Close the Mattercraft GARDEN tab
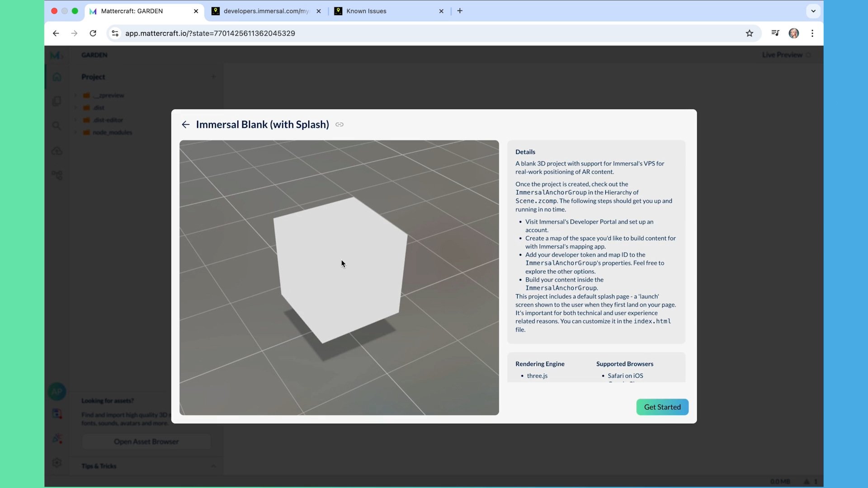The height and width of the screenshot is (488, 868). [x=196, y=11]
